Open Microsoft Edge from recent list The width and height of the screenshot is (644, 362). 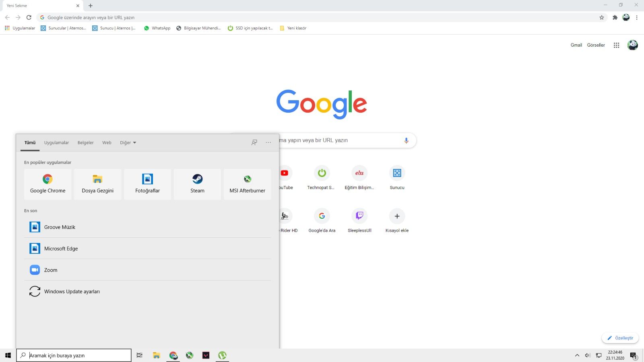(147, 248)
